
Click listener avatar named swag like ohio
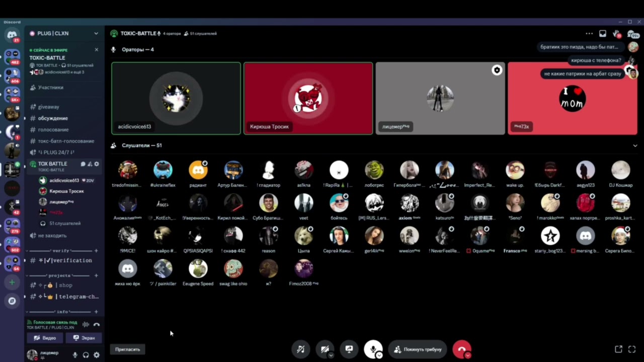click(233, 268)
